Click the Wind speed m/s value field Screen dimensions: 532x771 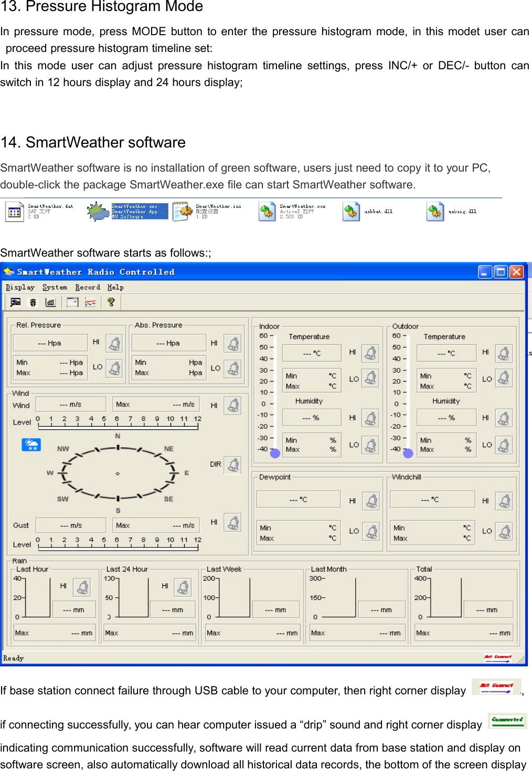click(71, 404)
